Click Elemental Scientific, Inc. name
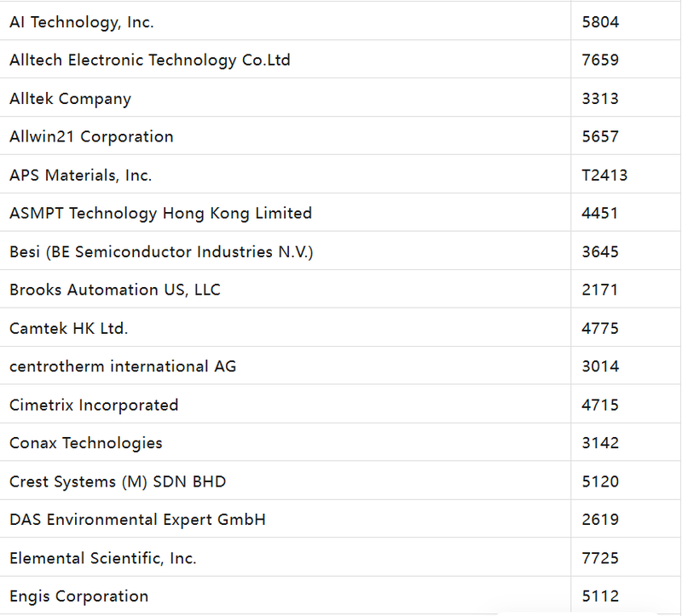Image resolution: width=682 pixels, height=616 pixels. point(103,559)
